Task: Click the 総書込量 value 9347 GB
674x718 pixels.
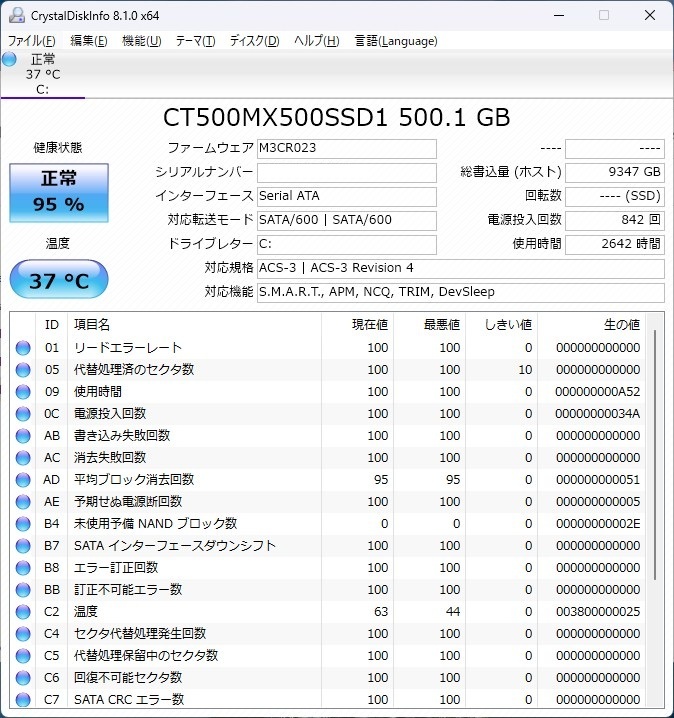Action: tap(615, 173)
